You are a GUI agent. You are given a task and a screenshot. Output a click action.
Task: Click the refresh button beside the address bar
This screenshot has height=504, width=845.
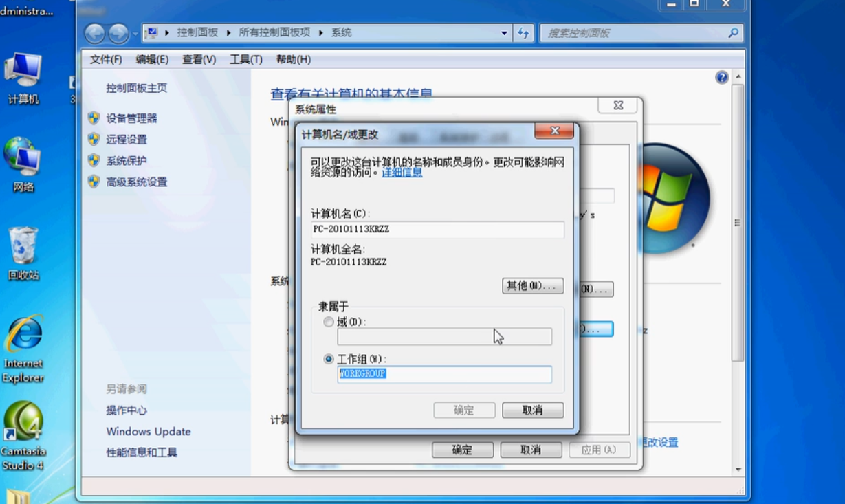pos(524,32)
